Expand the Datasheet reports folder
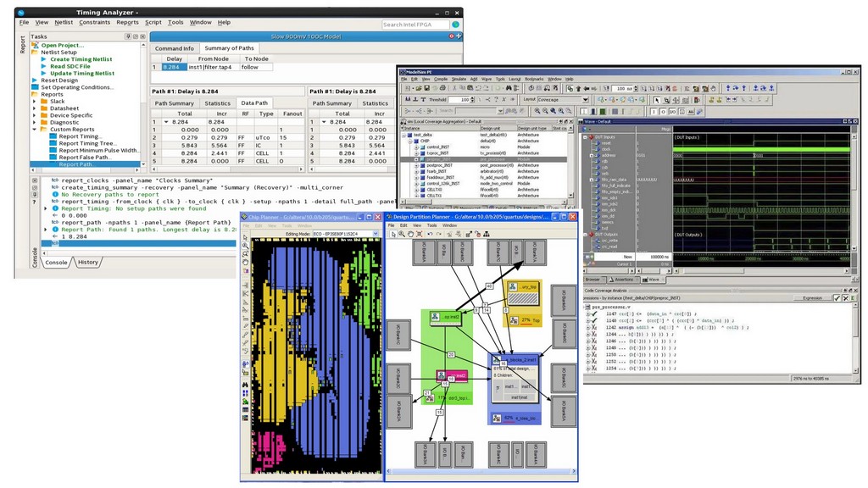868x488 pixels. coord(34,108)
